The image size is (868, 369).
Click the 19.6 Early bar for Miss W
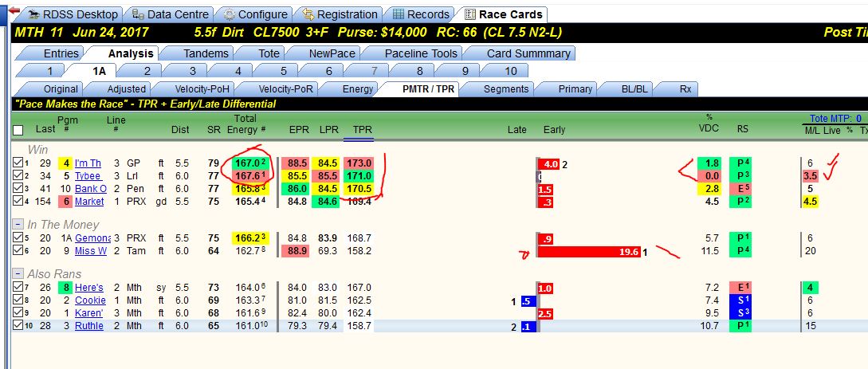point(590,253)
